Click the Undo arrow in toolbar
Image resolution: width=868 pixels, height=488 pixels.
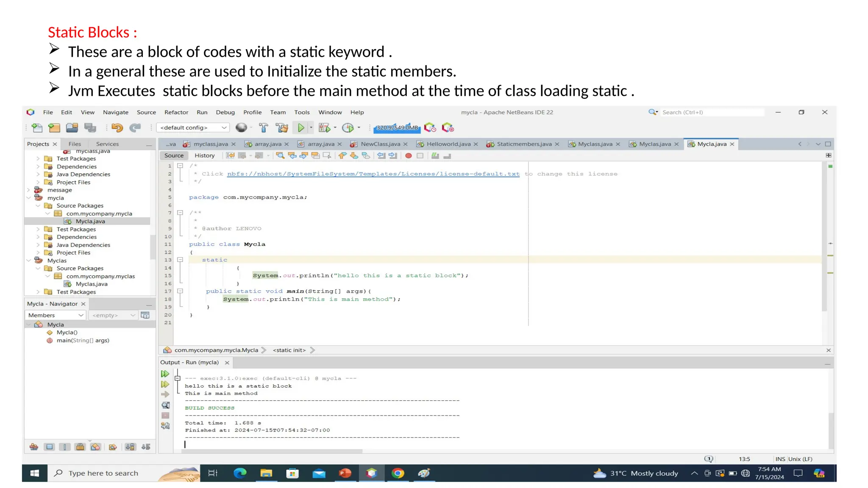[x=117, y=128]
